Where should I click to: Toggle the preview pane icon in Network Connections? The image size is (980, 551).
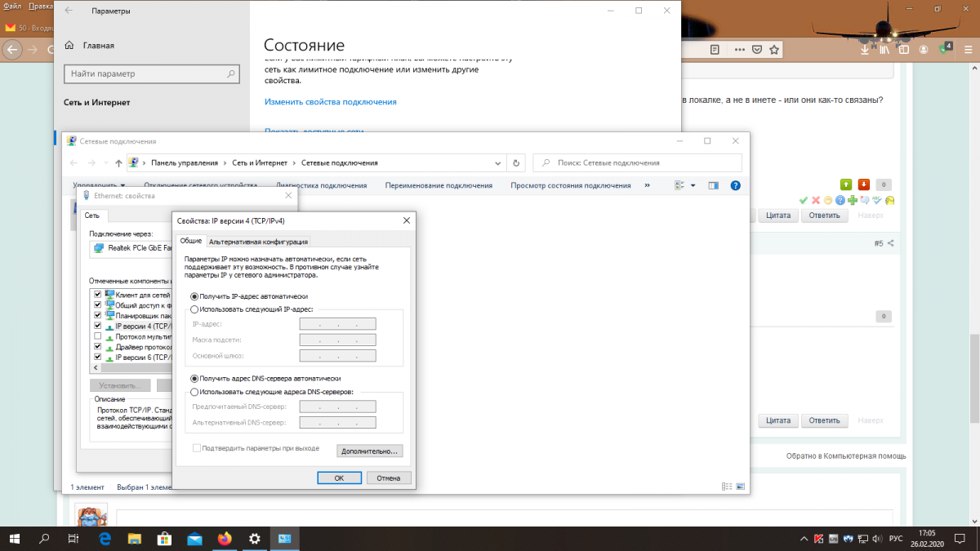713,185
